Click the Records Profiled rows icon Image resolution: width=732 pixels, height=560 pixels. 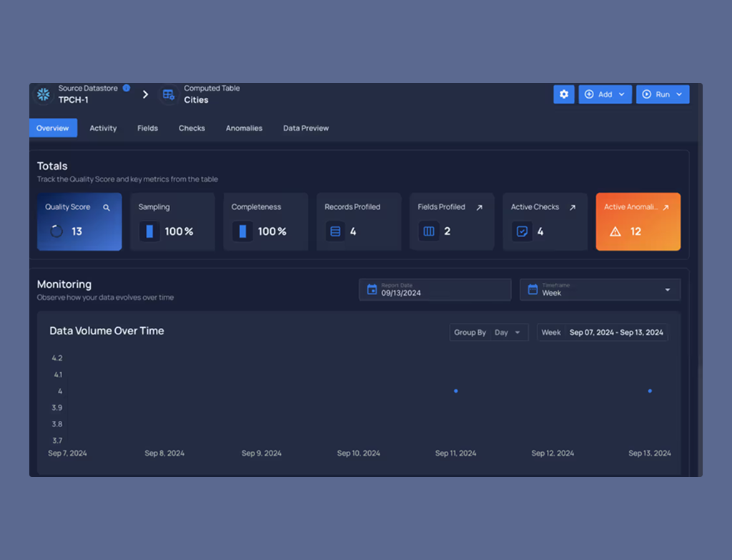pos(335,231)
